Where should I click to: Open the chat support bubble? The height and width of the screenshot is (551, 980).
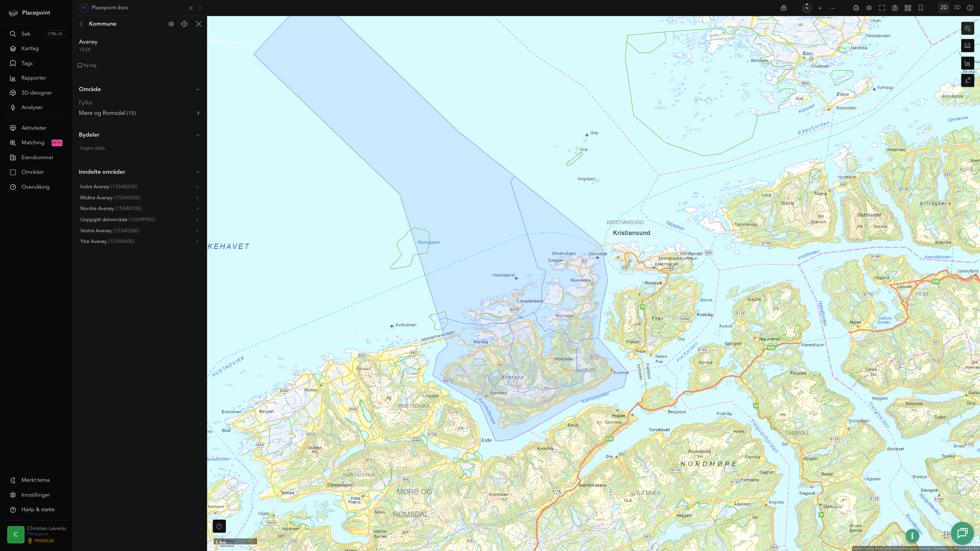click(x=962, y=533)
